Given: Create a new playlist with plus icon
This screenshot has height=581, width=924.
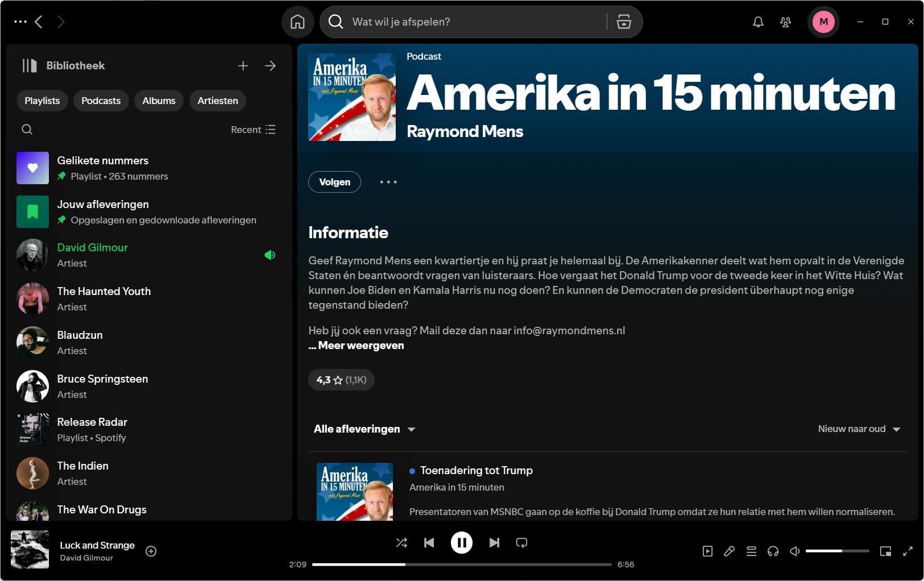Looking at the screenshot, I should tap(243, 65).
